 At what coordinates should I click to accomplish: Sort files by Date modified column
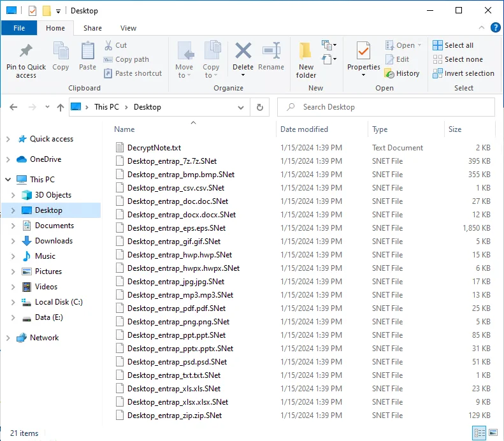(x=305, y=129)
